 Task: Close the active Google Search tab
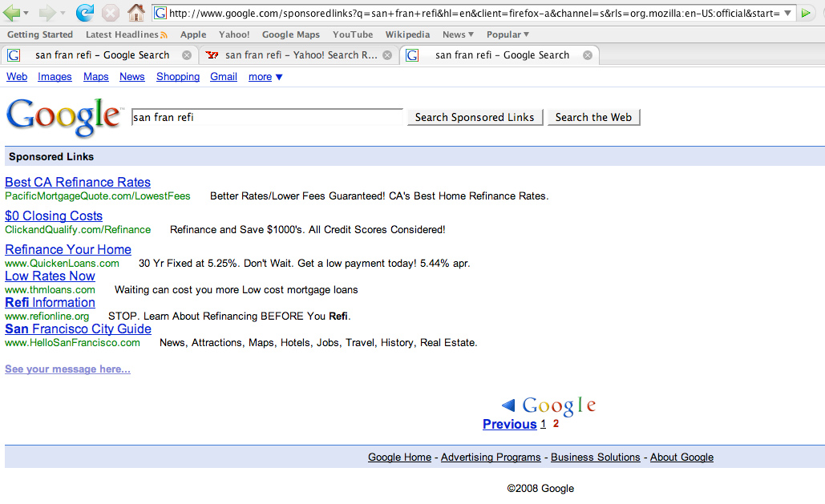(x=588, y=55)
